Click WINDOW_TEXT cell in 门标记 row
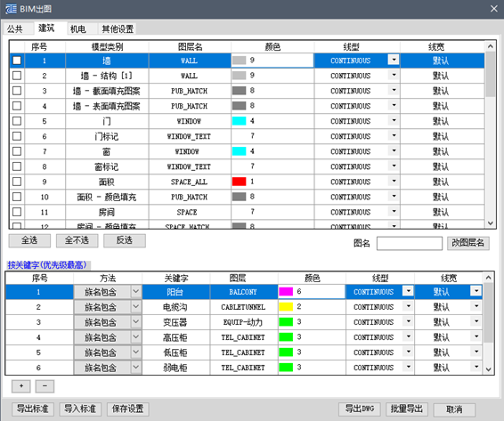Screen dimensions: 504x421 [x=190, y=136]
